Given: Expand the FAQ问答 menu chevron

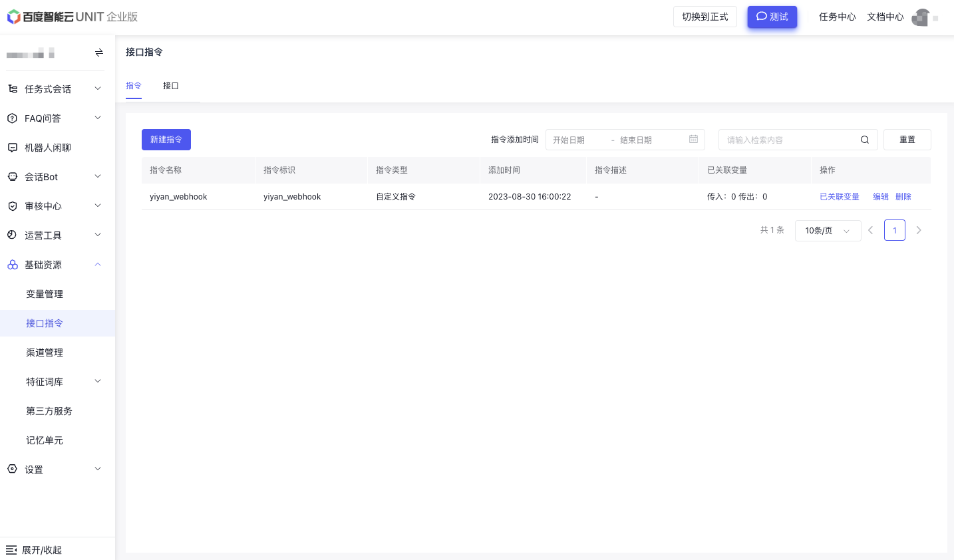Looking at the screenshot, I should [98, 118].
